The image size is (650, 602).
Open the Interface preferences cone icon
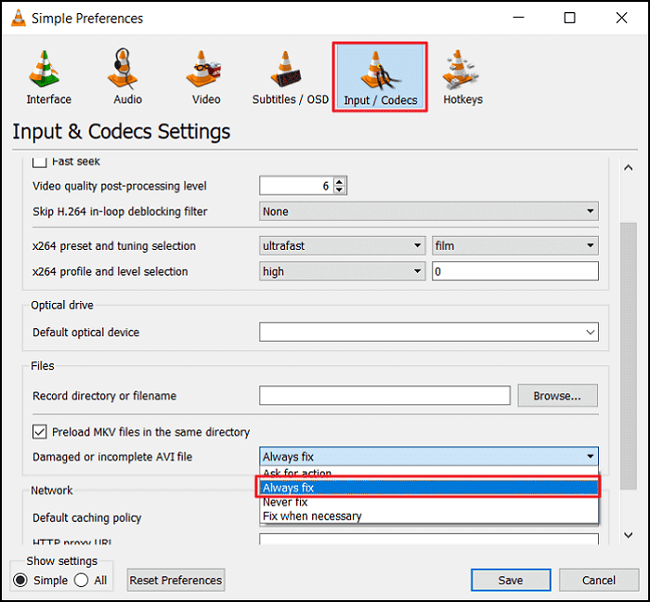[x=48, y=75]
